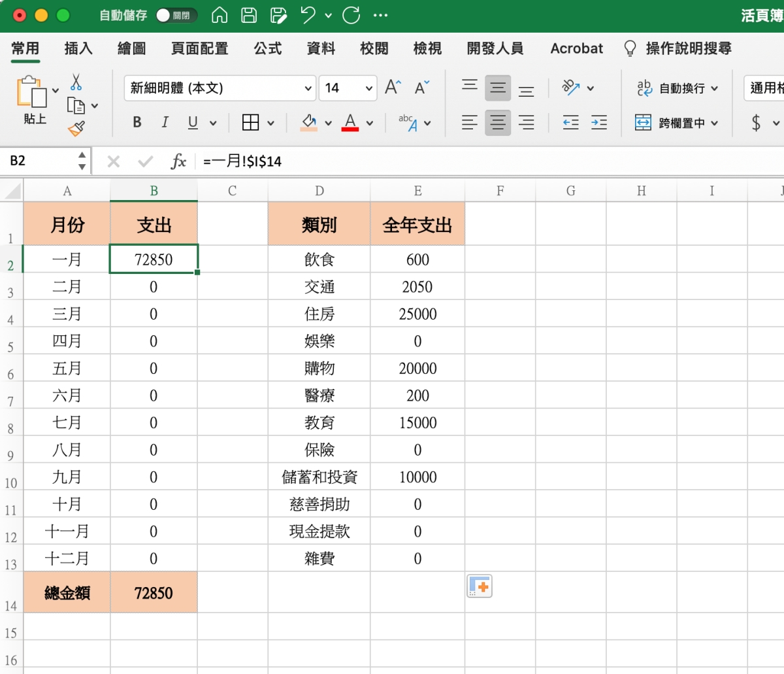Toggle the 自動儲存 AutoSave switch
784x674 pixels.
[x=175, y=15]
